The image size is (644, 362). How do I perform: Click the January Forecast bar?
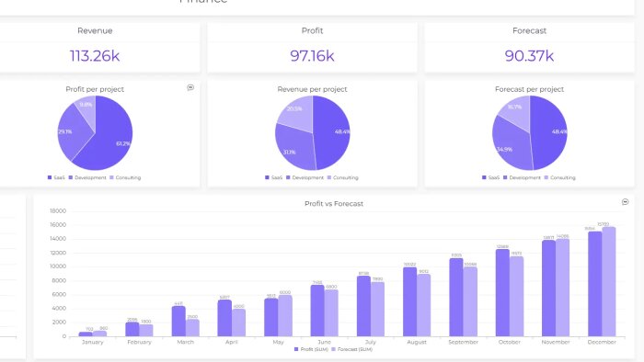click(x=99, y=334)
